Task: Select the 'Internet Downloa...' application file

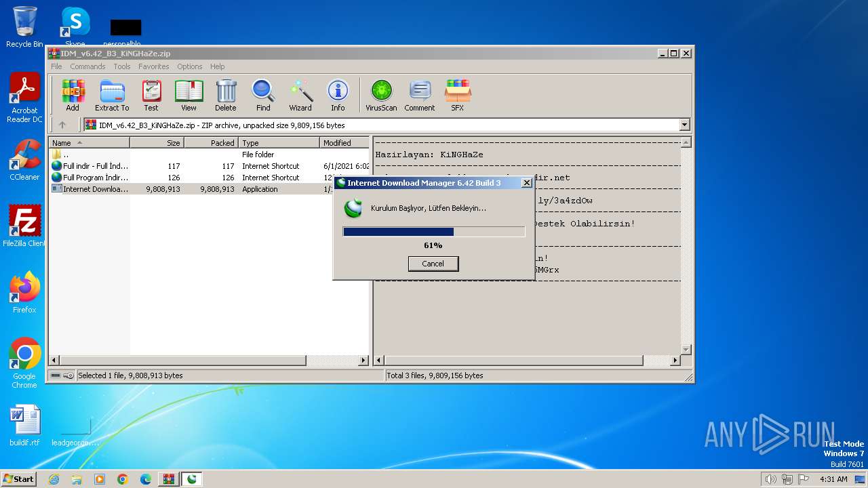Action: pyautogui.click(x=210, y=189)
